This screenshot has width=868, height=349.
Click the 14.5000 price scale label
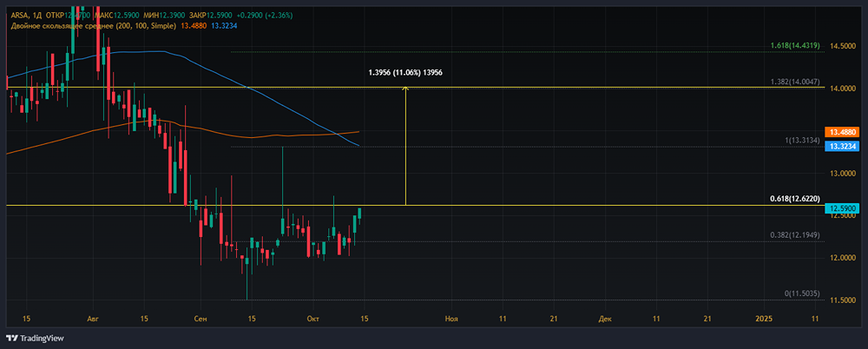point(842,46)
